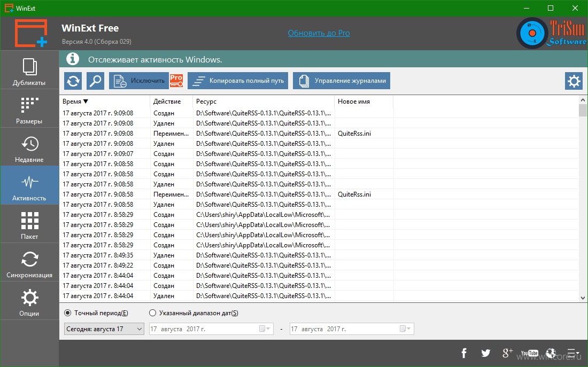Select the Активность sidebar tab
This screenshot has width=588, height=367.
(29, 185)
